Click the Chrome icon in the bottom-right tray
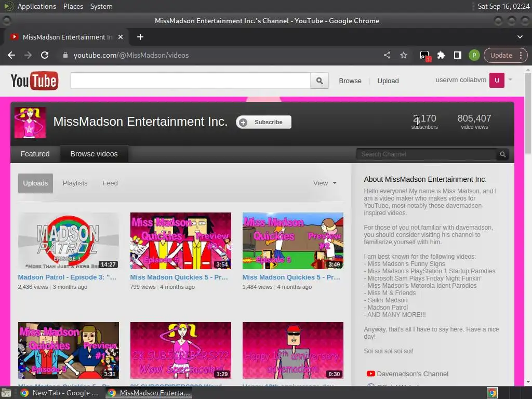Screen dimensions: 532x399 pos(493,393)
